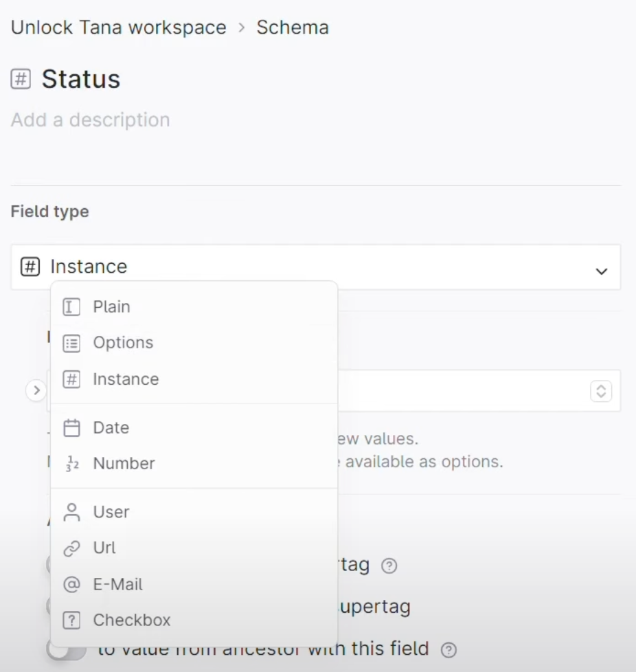Click the Add a description field

[91, 120]
